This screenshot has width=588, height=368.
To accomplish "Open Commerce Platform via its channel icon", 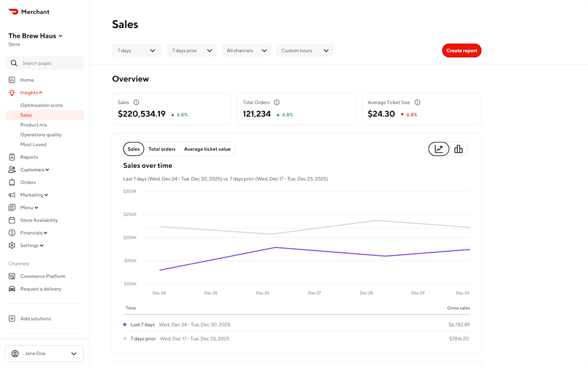I will 12,276.
